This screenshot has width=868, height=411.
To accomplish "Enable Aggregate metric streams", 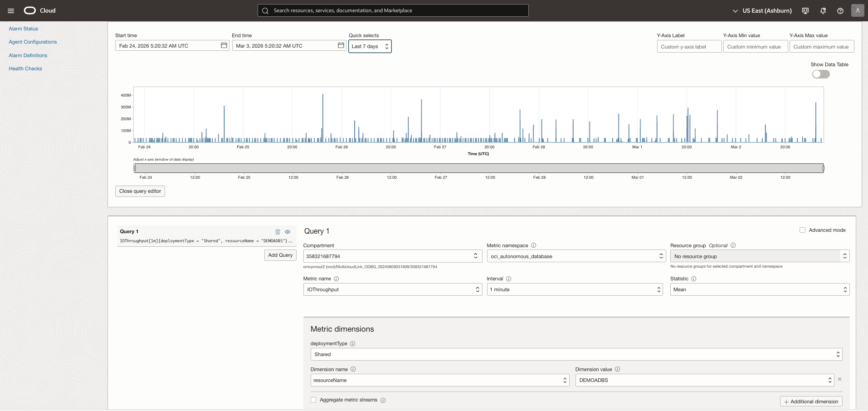I will [x=313, y=400].
